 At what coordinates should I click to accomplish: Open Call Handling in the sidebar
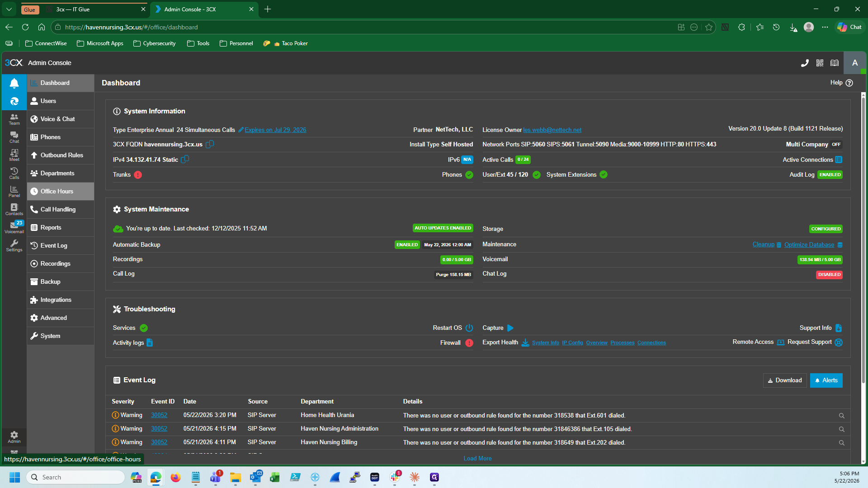61,210
